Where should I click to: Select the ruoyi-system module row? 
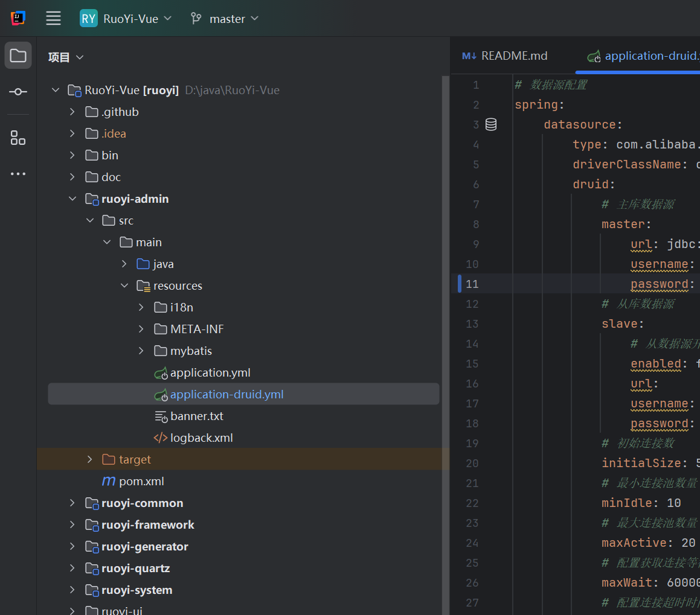[x=244, y=590]
